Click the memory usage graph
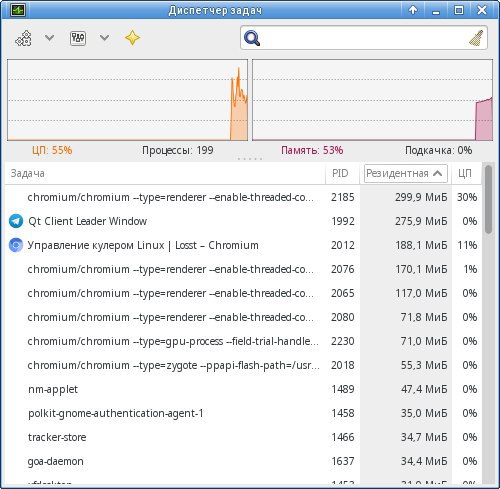This screenshot has width=500, height=489. click(x=372, y=100)
